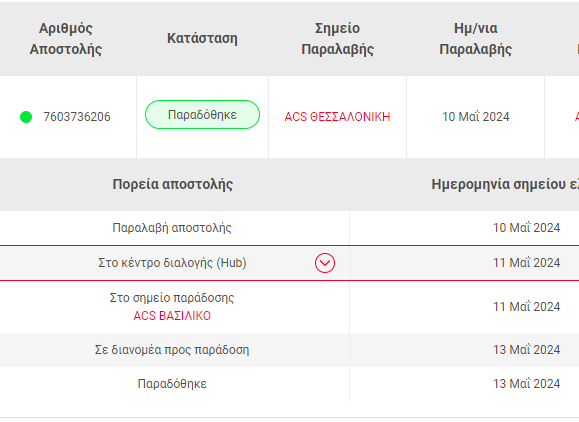Click the 10 Μαϊ 2024 pickup date cell
This screenshot has width=579, height=422.
(x=476, y=117)
